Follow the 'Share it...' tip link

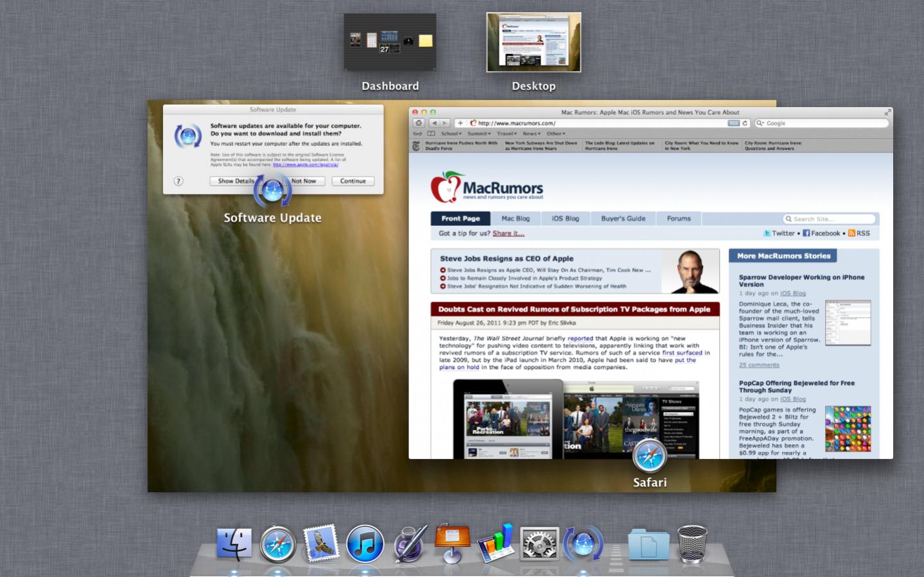click(509, 234)
